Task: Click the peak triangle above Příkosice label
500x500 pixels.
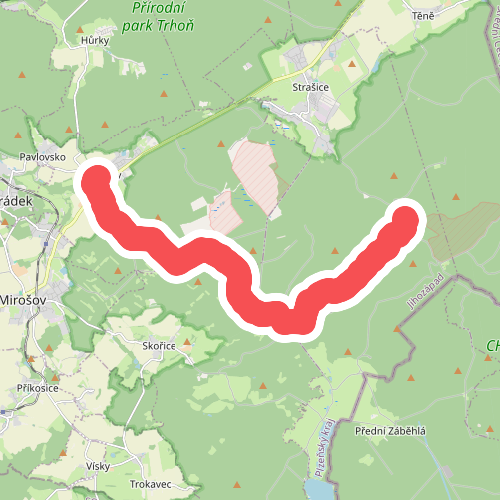Action: pyautogui.click(x=55, y=378)
